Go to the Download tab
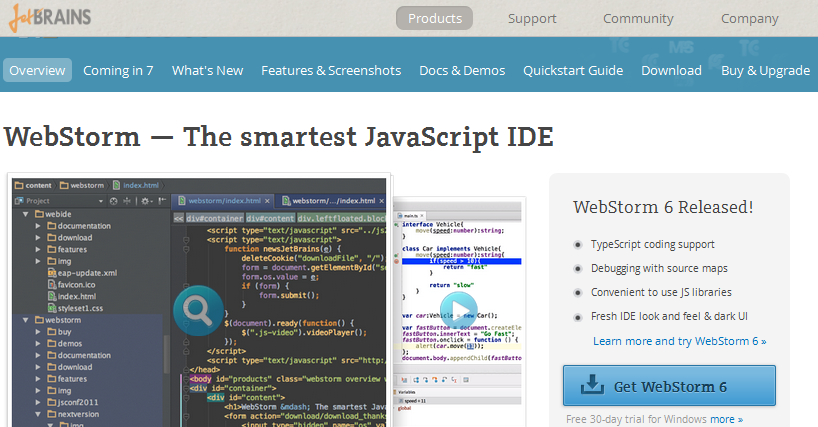This screenshot has height=427, width=818. (671, 70)
